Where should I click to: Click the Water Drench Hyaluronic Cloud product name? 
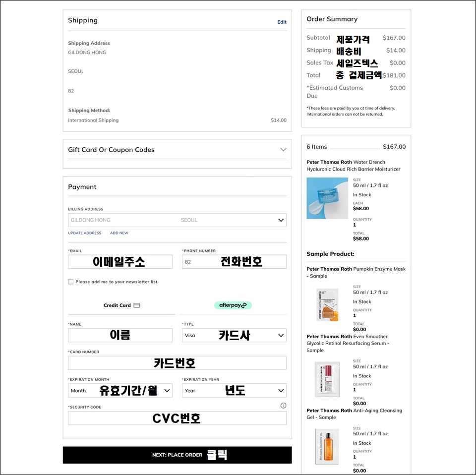tap(354, 166)
